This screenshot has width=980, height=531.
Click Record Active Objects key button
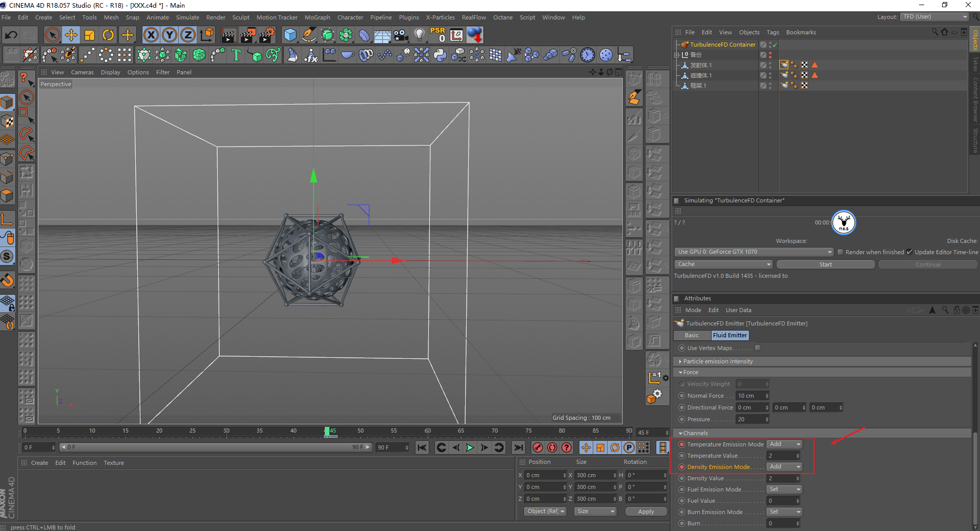click(537, 447)
